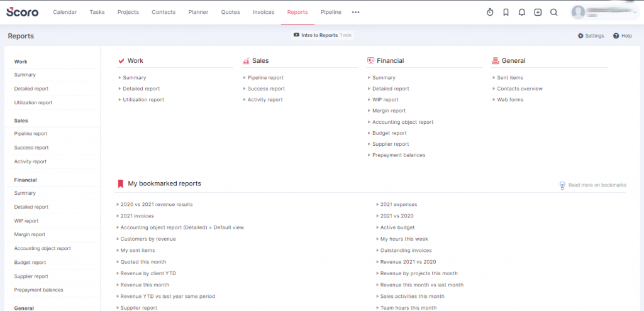The width and height of the screenshot is (644, 311).
Task: Open Success report in the Sales column
Action: pyautogui.click(x=266, y=89)
